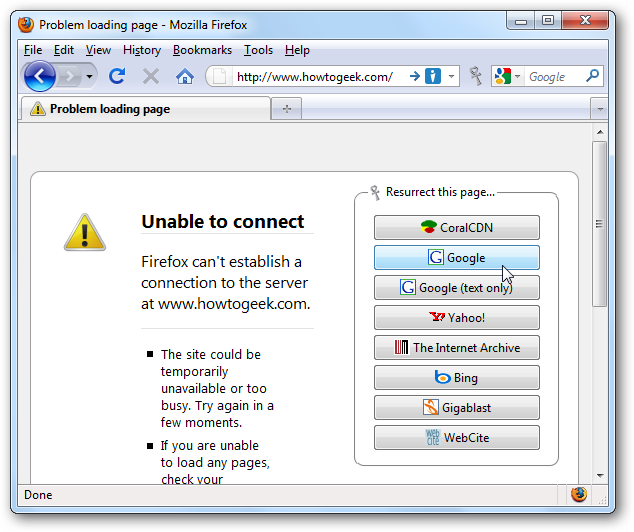Click the blue info icon in address bar

pyautogui.click(x=433, y=76)
